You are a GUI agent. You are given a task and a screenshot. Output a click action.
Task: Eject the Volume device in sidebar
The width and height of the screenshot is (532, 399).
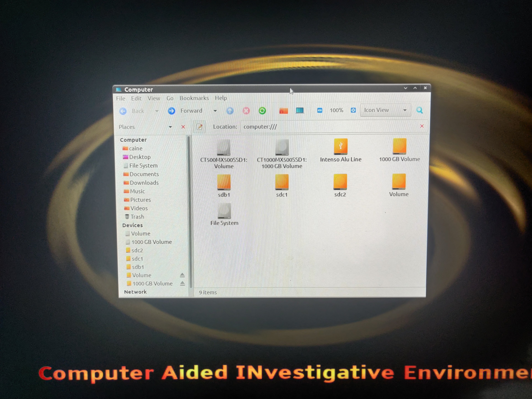(x=182, y=275)
